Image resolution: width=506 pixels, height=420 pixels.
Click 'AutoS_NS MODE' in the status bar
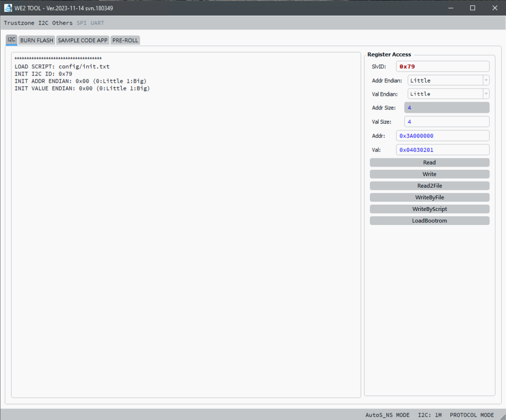[387, 415]
